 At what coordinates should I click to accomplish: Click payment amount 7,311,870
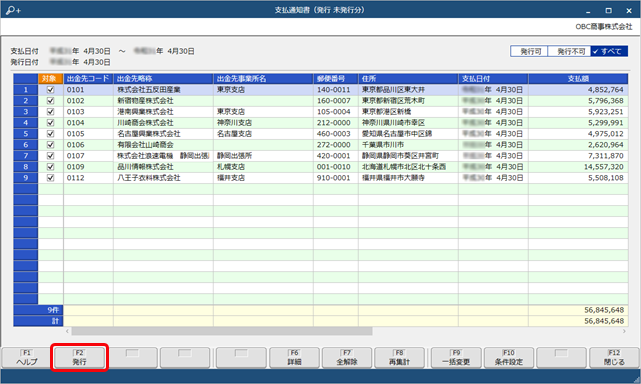click(578, 156)
